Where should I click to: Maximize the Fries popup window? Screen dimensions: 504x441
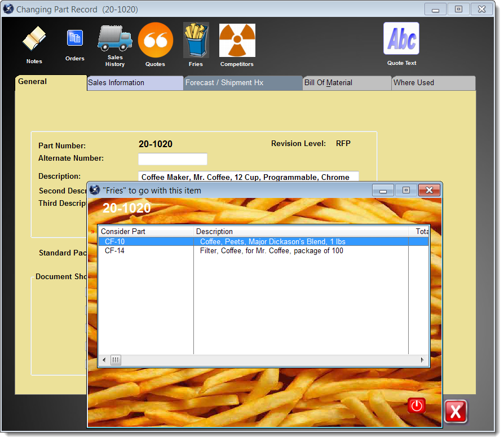coord(405,191)
